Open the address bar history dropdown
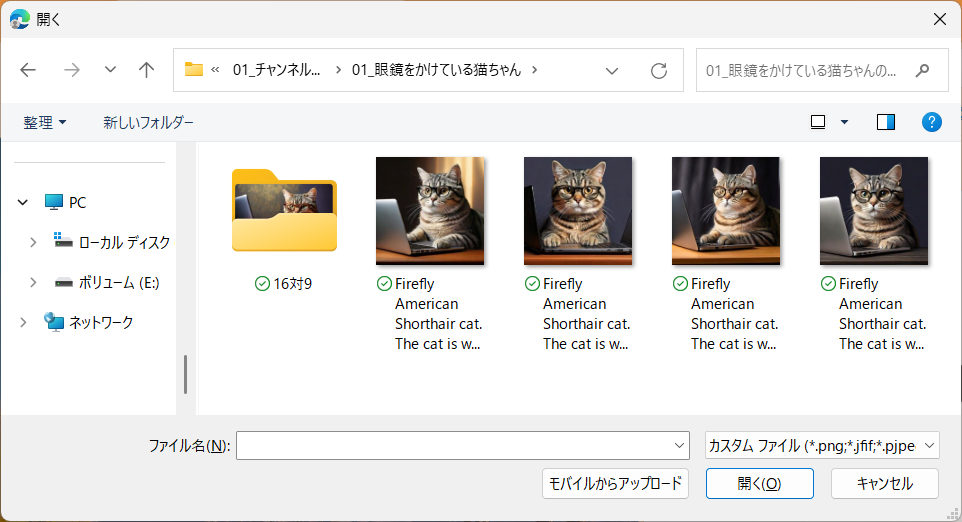 click(x=612, y=71)
